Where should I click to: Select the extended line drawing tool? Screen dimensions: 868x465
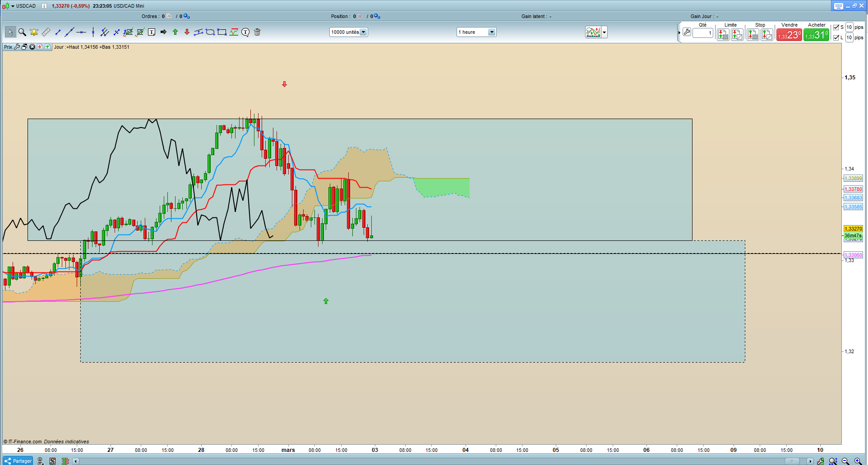(69, 32)
